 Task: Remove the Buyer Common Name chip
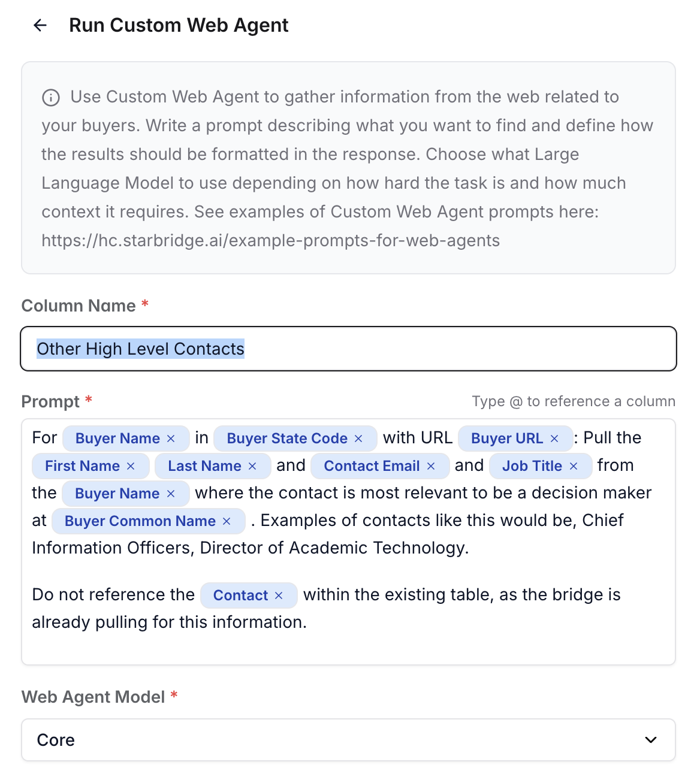227,521
